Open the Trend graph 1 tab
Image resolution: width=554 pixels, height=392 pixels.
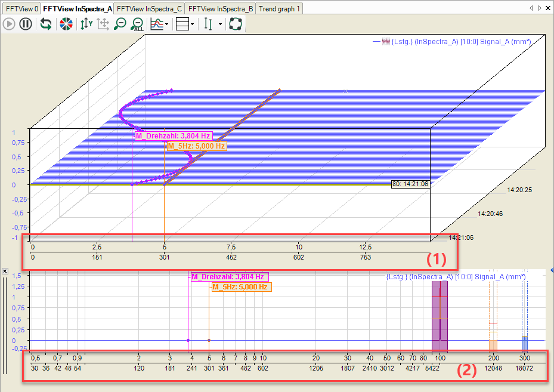pyautogui.click(x=280, y=9)
